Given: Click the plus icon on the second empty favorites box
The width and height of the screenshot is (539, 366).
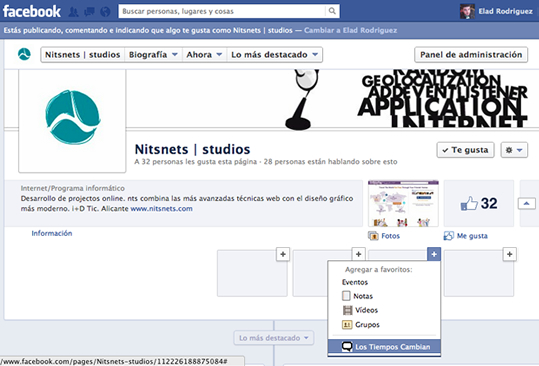Looking at the screenshot, I should coord(359,254).
